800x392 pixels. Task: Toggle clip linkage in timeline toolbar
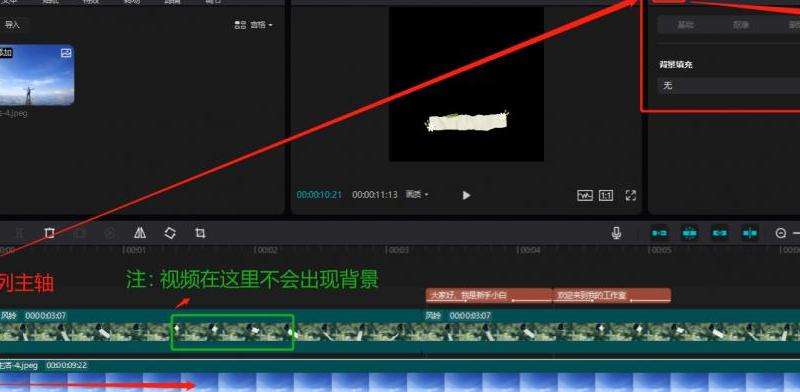tap(720, 233)
